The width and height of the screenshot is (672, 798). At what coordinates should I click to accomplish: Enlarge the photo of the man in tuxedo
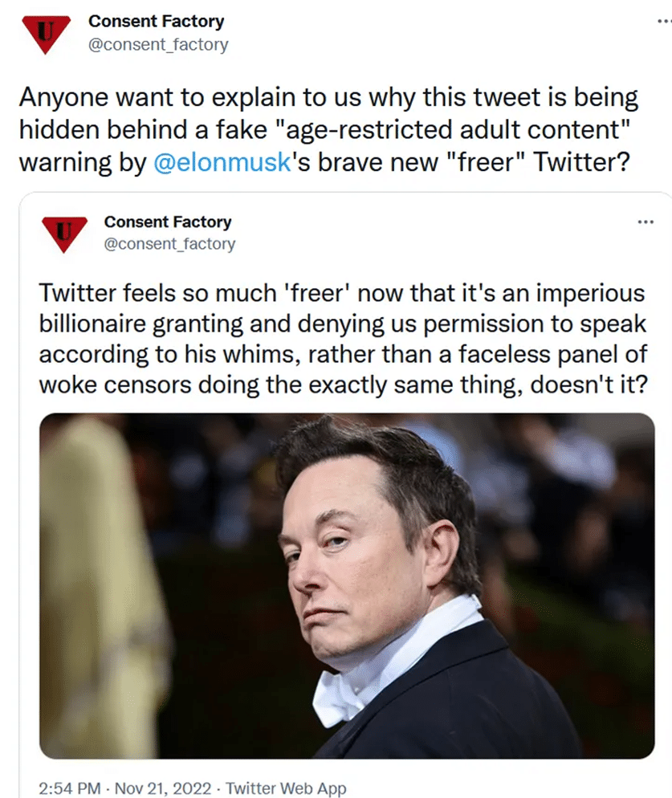point(347,586)
